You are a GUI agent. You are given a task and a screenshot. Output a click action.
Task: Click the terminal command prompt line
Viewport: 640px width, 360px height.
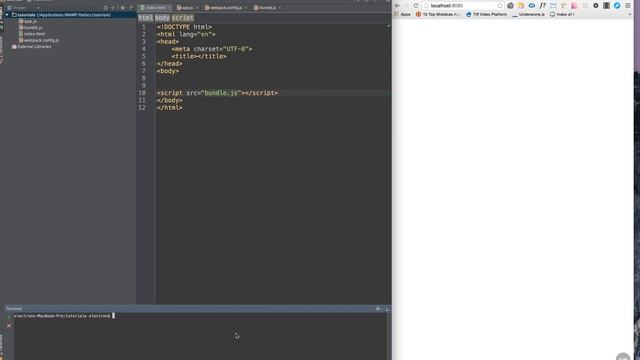(64, 316)
